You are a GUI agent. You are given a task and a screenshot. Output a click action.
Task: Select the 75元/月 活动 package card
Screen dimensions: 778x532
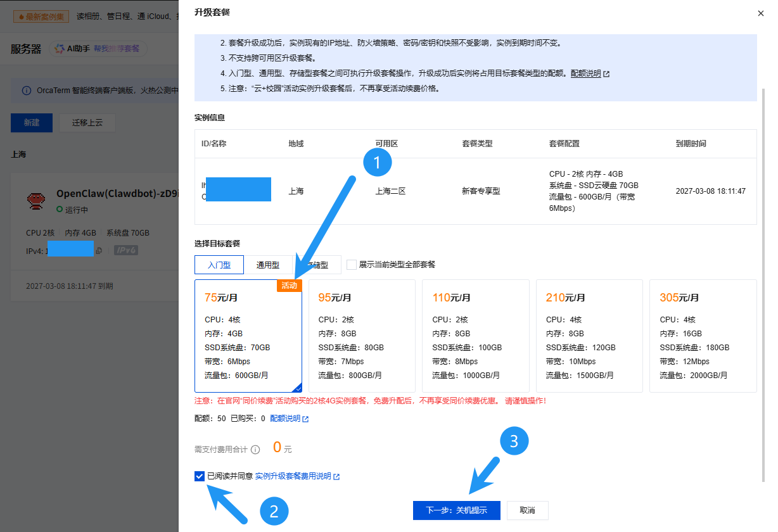tap(248, 336)
